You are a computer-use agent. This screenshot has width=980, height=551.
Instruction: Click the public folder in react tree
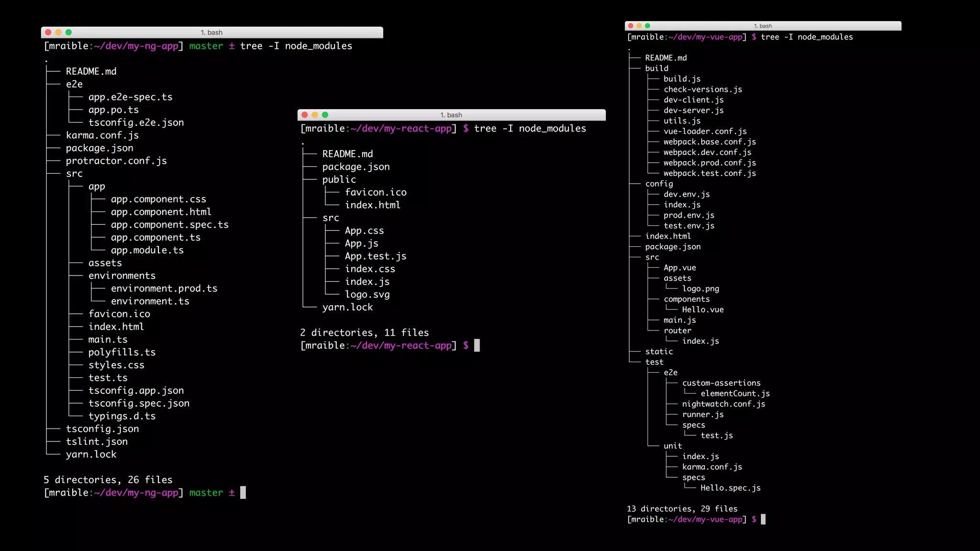pos(339,179)
